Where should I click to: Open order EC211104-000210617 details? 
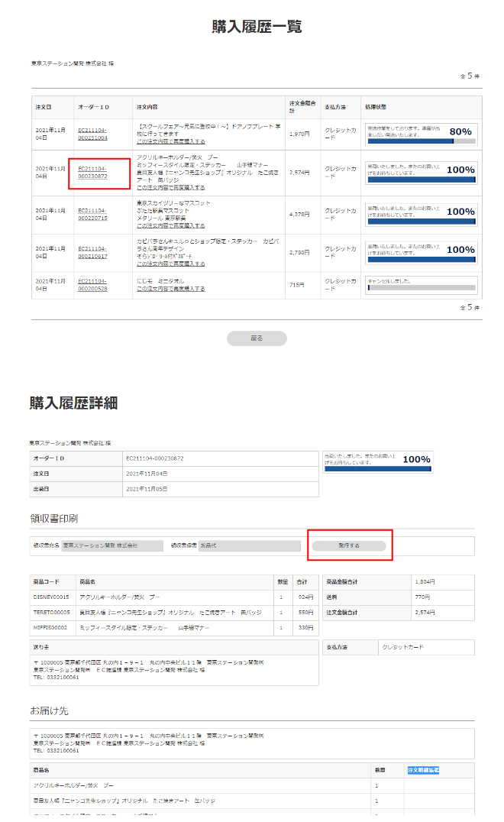click(92, 253)
